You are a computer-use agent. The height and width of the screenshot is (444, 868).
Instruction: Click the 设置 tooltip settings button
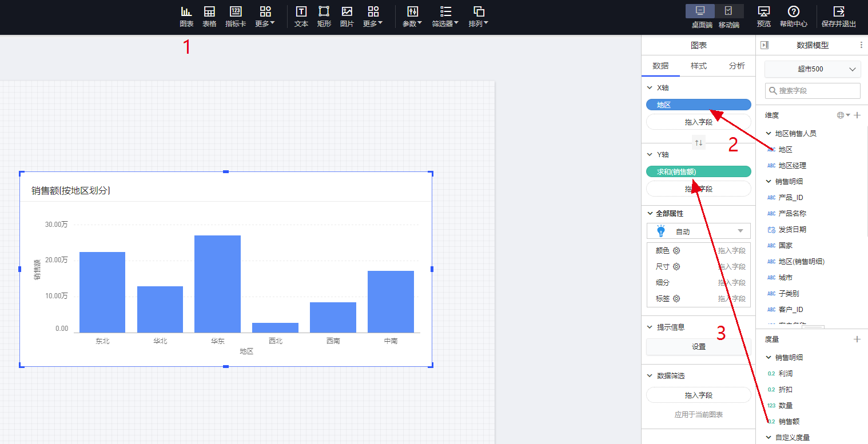[698, 347]
